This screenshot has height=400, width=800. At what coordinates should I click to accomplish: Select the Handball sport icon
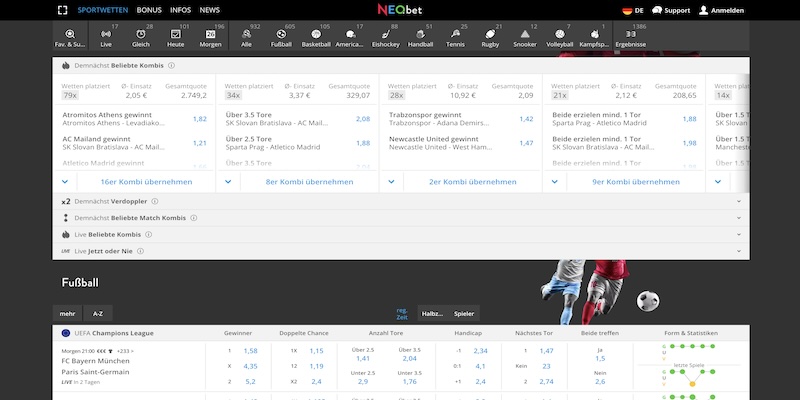(420, 34)
